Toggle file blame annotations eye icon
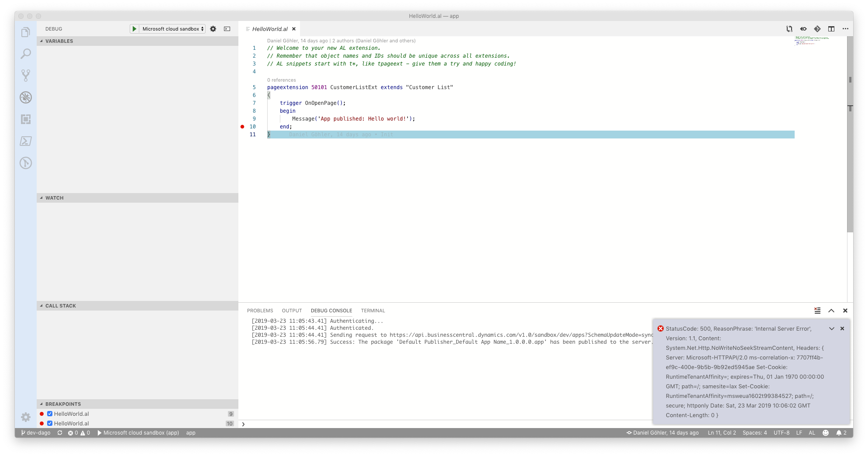Screen dimensions: 868x456 [803, 29]
